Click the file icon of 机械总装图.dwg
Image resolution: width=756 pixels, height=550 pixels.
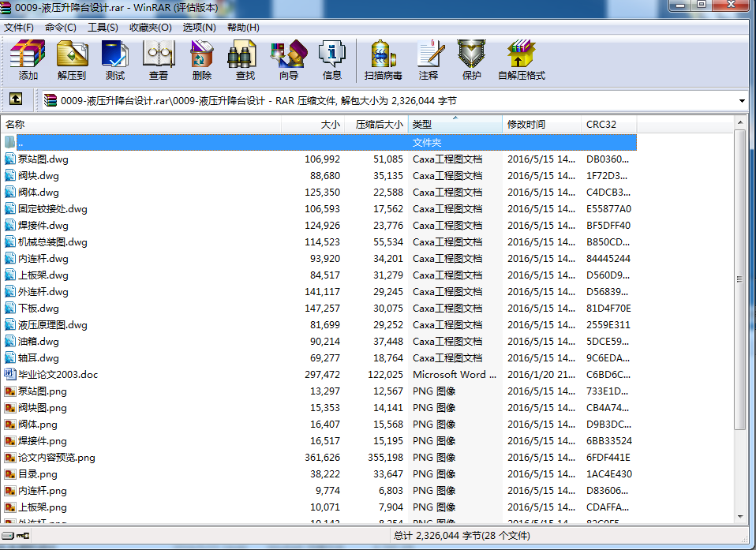tap(9, 241)
